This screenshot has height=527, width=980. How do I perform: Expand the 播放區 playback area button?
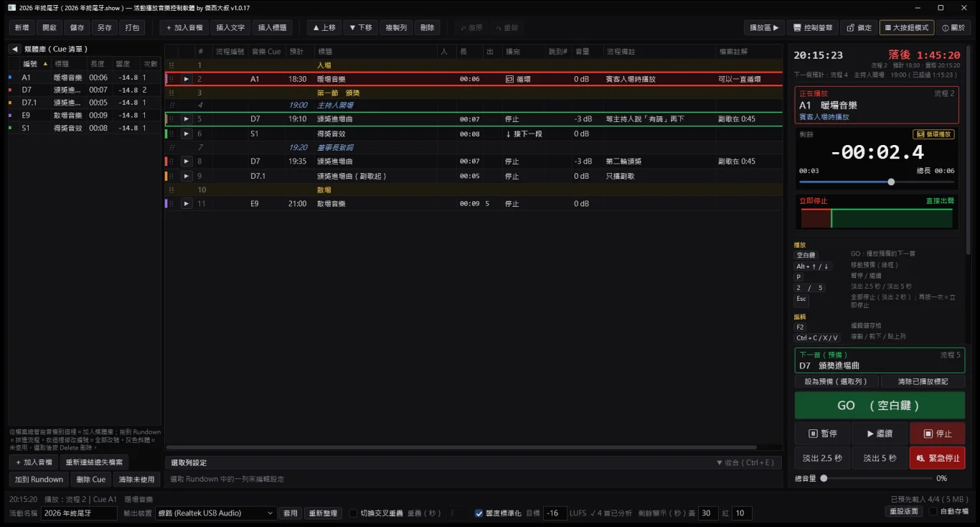pyautogui.click(x=764, y=28)
